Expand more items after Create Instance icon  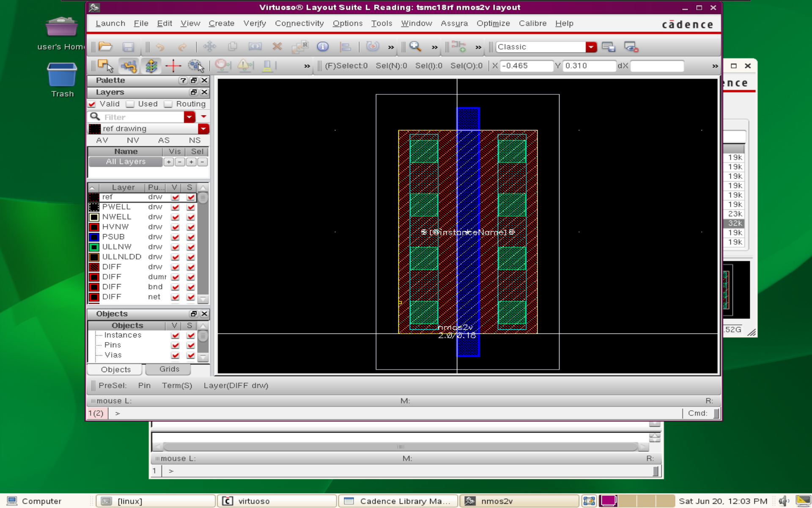[x=478, y=47]
